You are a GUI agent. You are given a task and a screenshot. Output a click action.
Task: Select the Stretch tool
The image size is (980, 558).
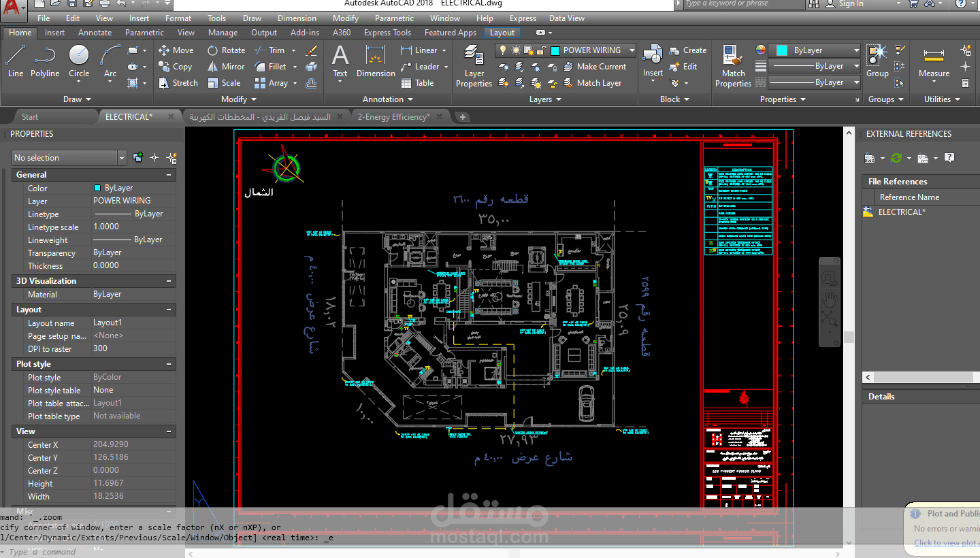(x=178, y=83)
